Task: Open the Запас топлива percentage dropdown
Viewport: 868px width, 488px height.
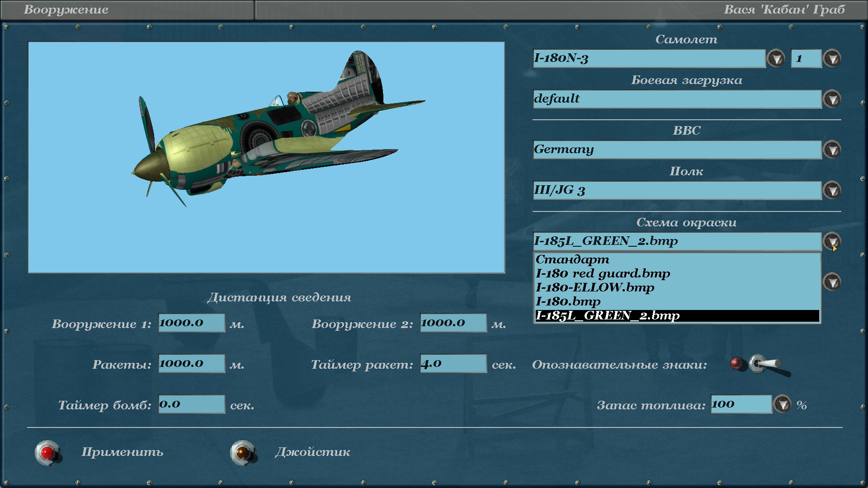Action: point(782,404)
